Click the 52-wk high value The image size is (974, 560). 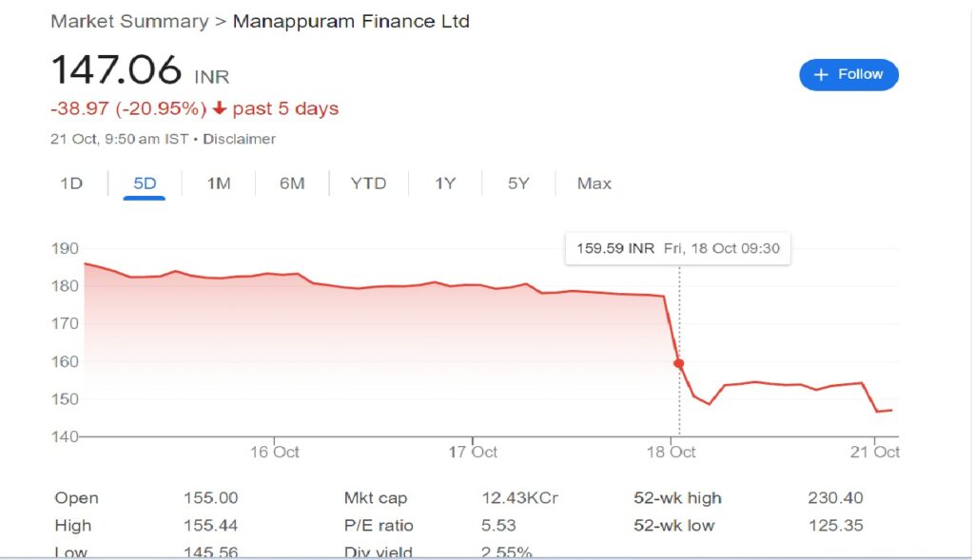click(x=835, y=497)
